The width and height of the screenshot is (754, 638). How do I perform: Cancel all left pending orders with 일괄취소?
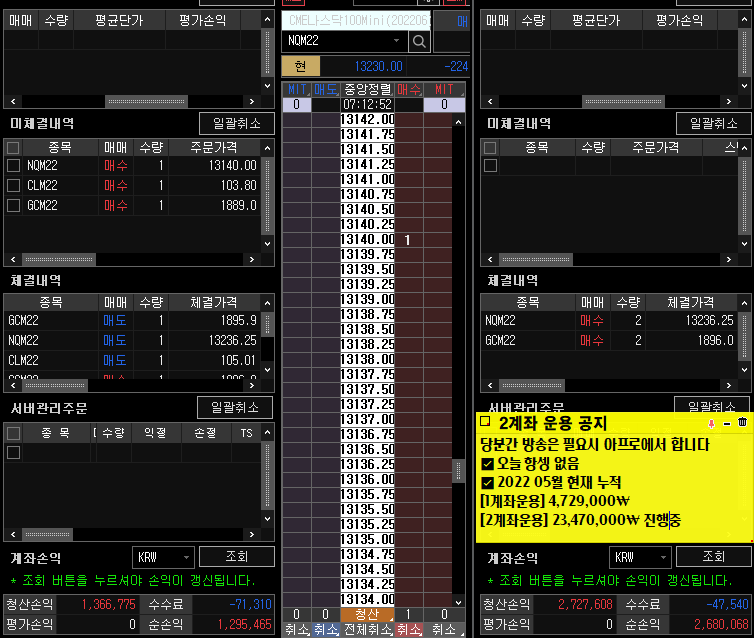[237, 124]
